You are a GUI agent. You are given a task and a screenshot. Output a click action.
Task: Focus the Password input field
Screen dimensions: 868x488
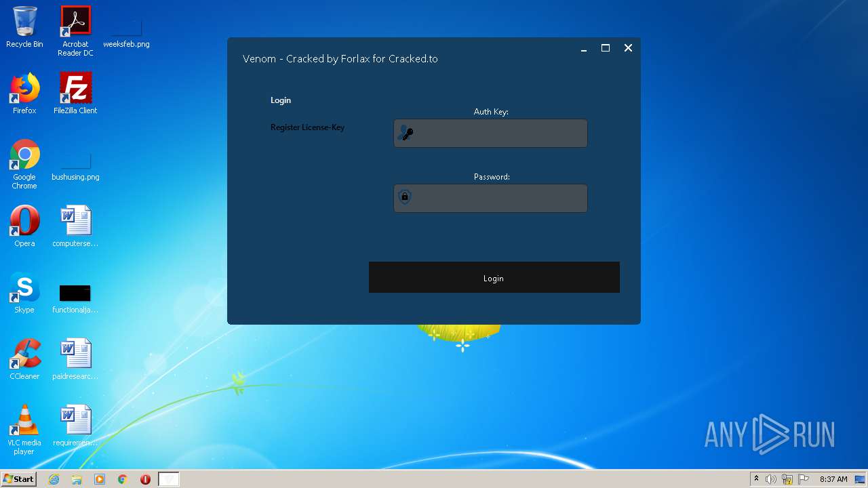[x=490, y=198]
